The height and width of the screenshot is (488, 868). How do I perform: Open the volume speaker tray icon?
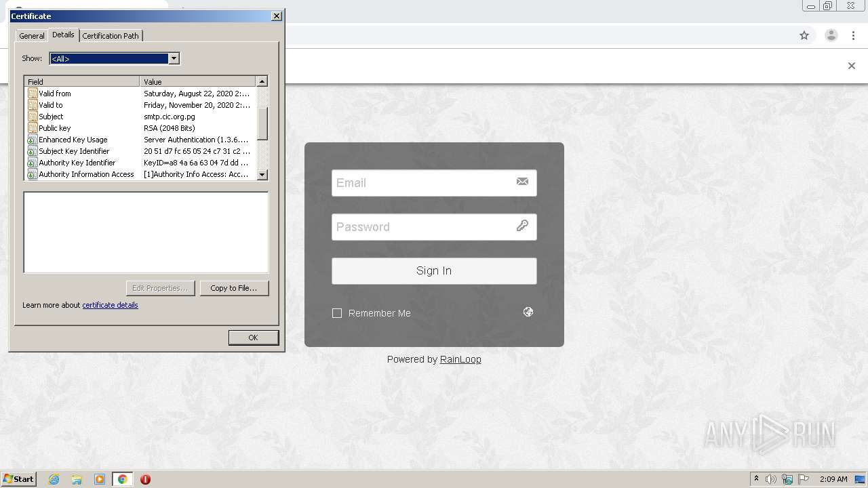[x=771, y=479]
